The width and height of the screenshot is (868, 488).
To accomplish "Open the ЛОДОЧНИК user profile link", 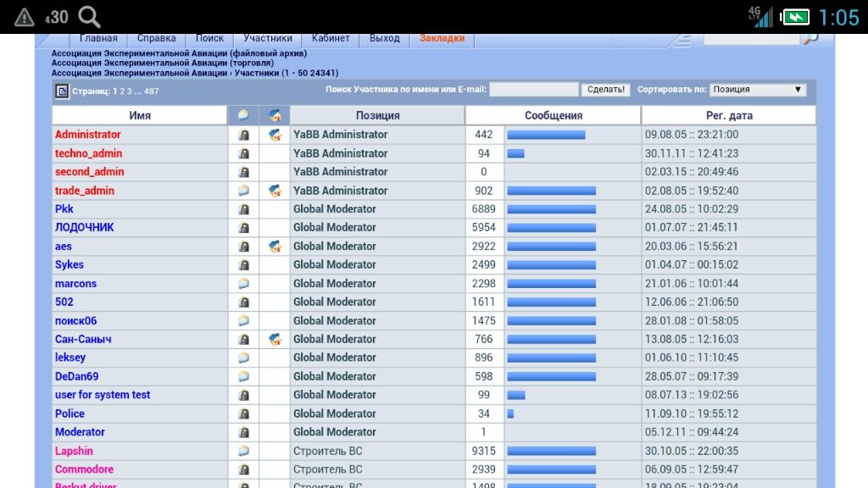I will point(85,228).
